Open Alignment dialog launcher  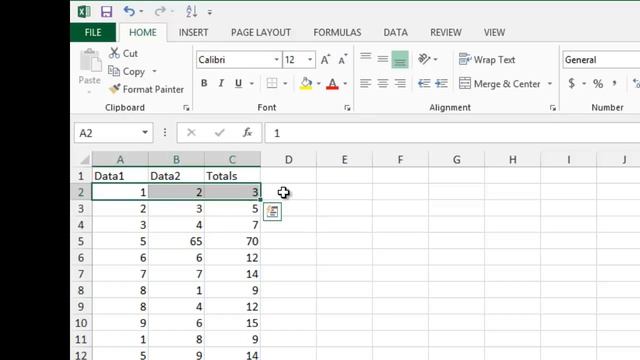point(553,108)
